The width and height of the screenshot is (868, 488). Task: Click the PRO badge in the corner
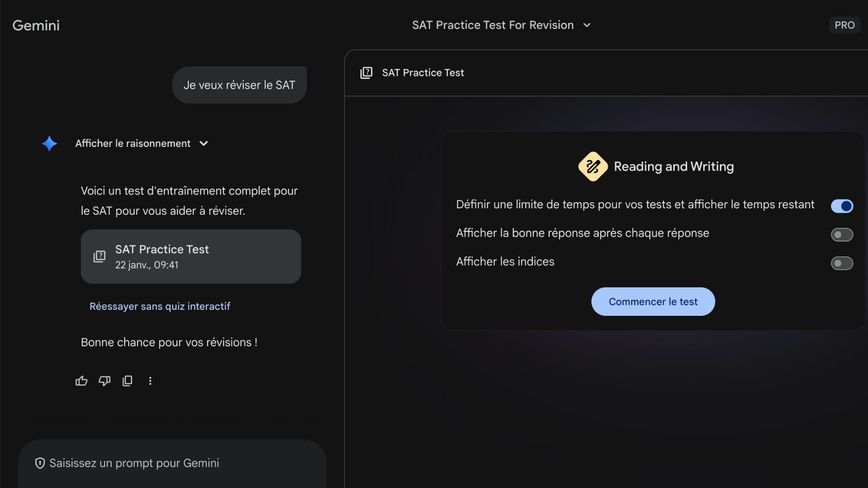click(x=844, y=25)
